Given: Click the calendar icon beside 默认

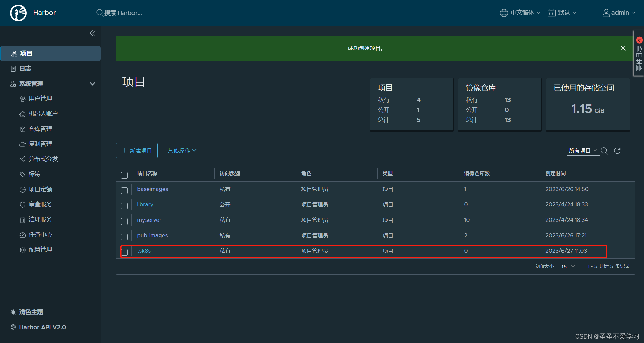Looking at the screenshot, I should (x=552, y=13).
